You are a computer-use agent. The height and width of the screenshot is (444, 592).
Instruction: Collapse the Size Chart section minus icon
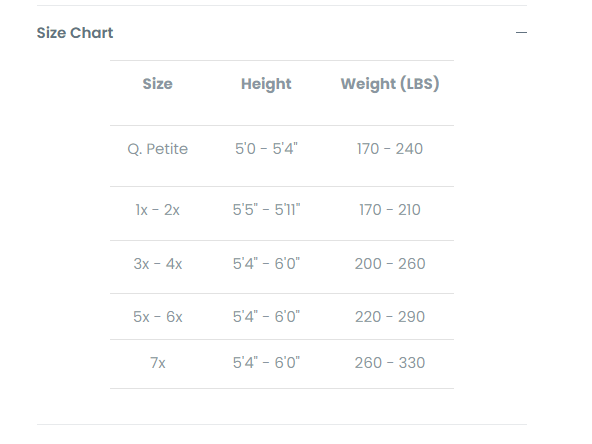[x=521, y=33]
